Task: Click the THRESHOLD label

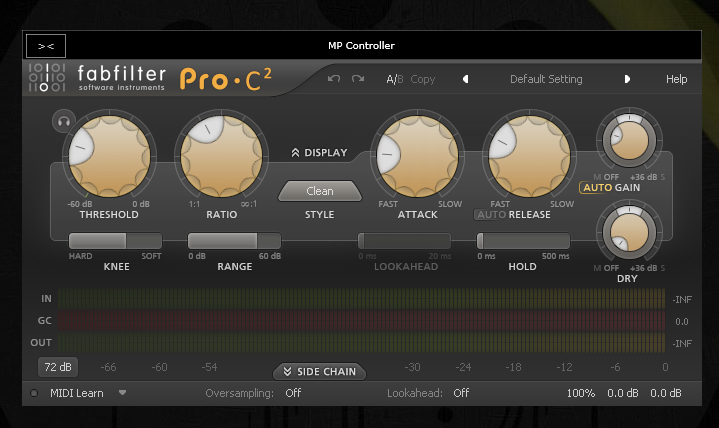Action: pos(109,215)
